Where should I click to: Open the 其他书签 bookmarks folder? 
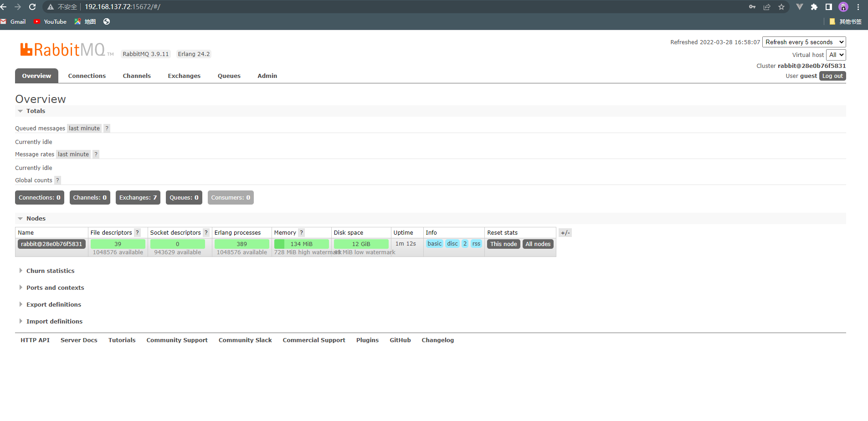[x=846, y=21]
